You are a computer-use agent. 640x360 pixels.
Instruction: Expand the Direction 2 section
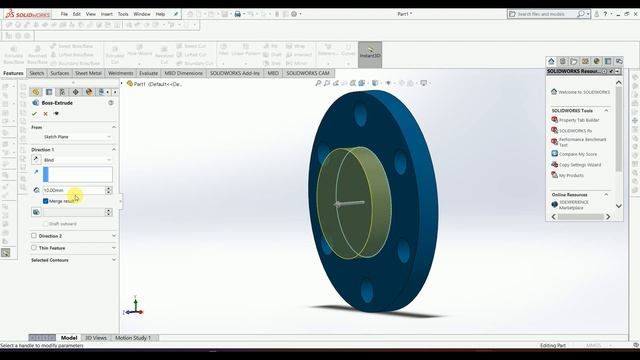[114, 236]
